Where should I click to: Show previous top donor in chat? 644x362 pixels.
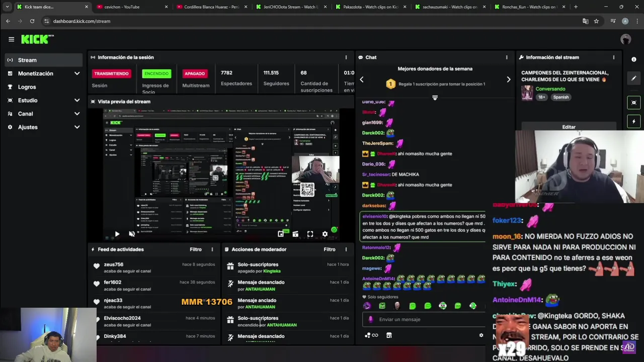tap(361, 79)
